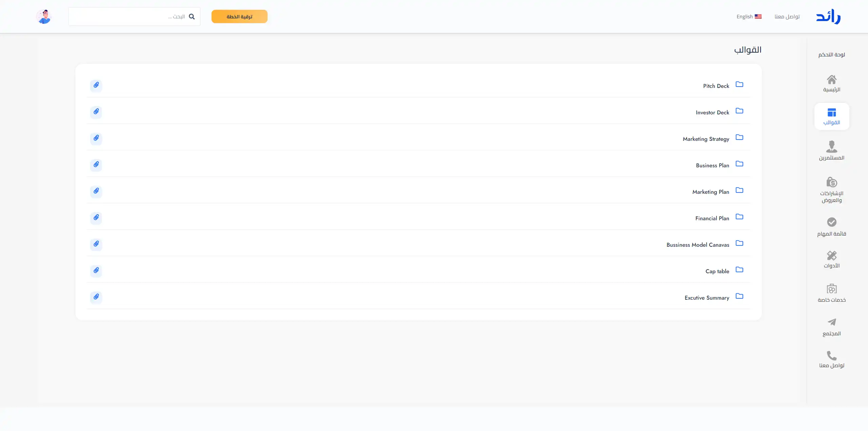The width and height of the screenshot is (868, 431).
Task: Open the Bussiness Model Canavas folder
Action: [x=698, y=245]
